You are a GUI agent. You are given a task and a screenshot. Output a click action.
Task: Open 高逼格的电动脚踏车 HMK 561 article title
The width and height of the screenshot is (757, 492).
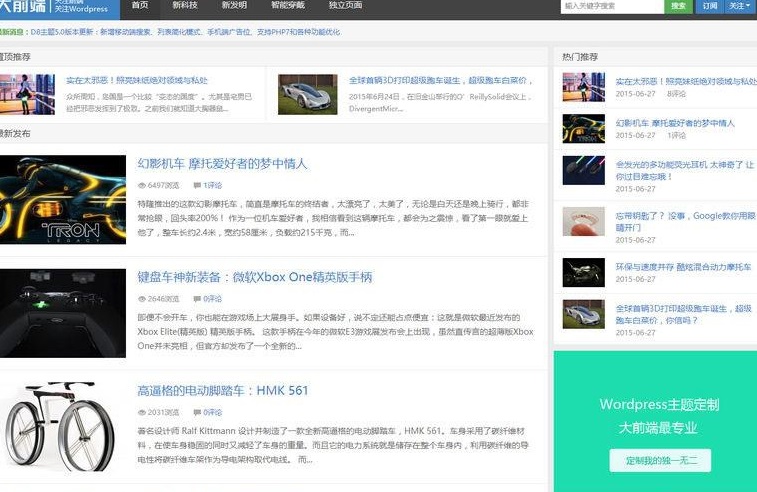(x=223, y=391)
